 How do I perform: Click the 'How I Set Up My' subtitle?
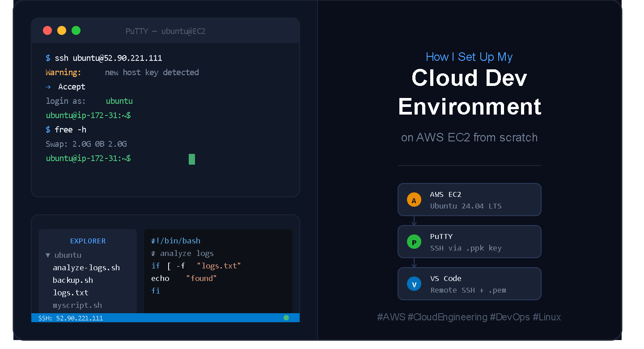pos(469,57)
